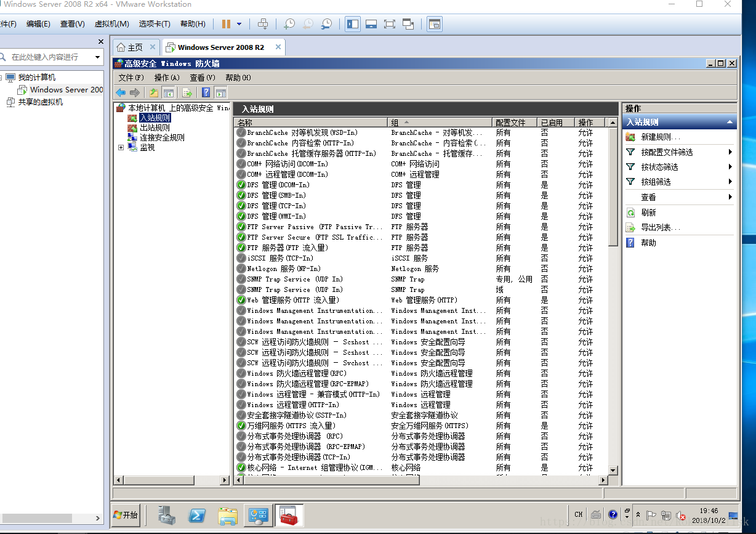Open the library search filter dropdown

point(97,57)
